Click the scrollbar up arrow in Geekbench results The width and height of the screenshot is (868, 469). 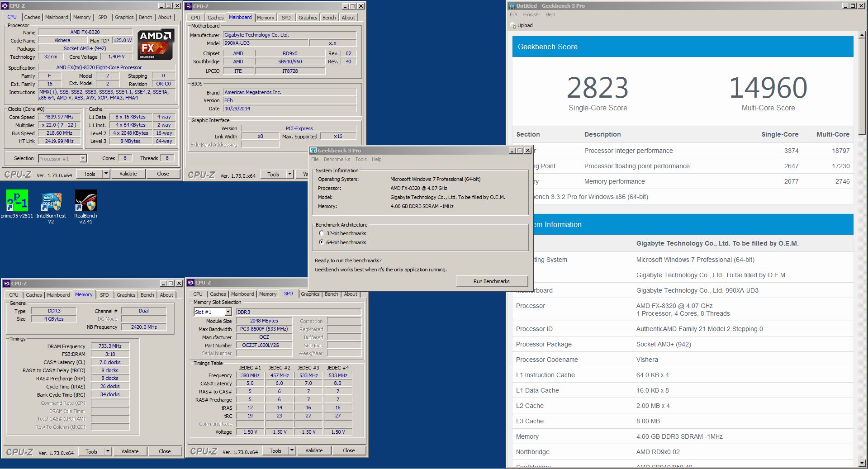(x=863, y=34)
